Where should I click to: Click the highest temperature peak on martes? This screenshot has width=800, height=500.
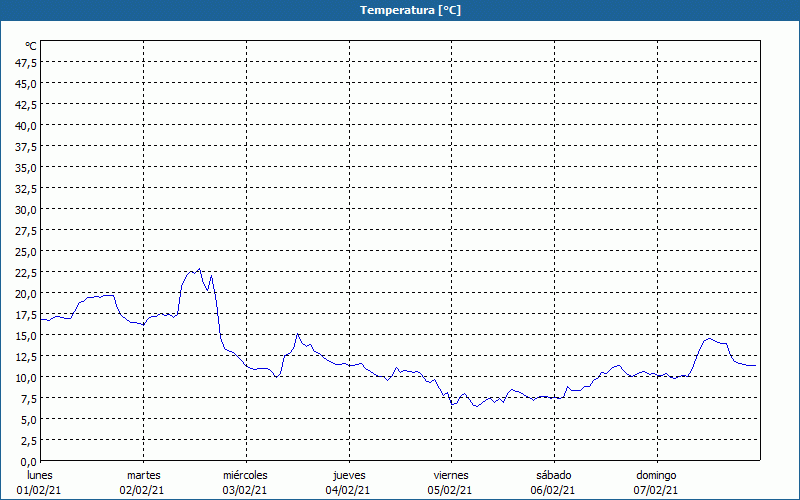(x=199, y=269)
